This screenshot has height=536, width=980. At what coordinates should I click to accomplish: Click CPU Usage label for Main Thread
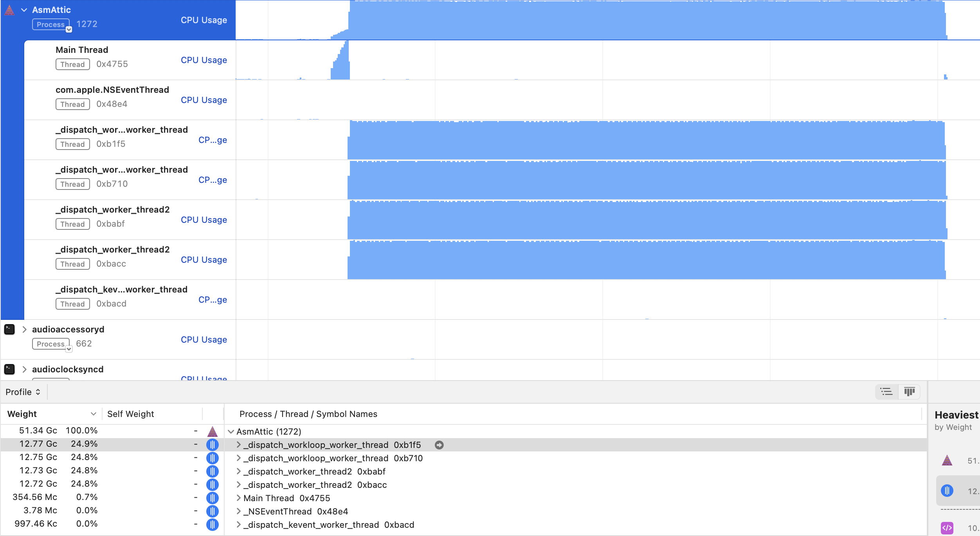click(204, 60)
